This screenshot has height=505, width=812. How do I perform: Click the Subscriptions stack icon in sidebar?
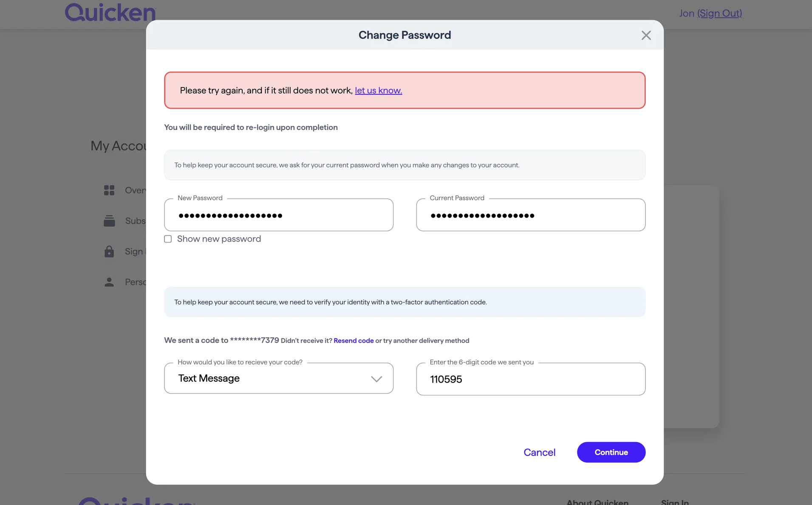click(109, 221)
